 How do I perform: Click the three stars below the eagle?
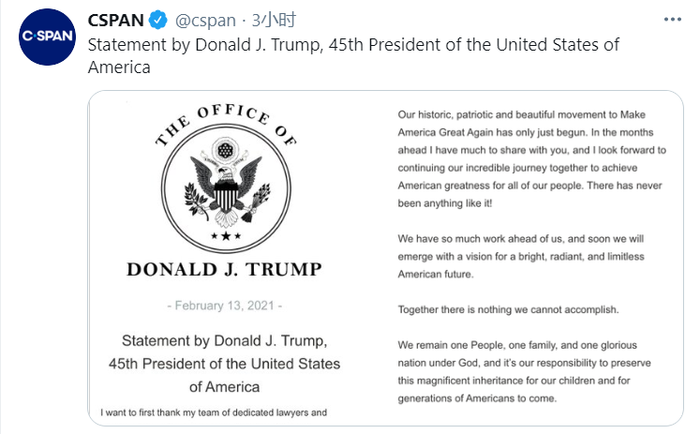226,236
